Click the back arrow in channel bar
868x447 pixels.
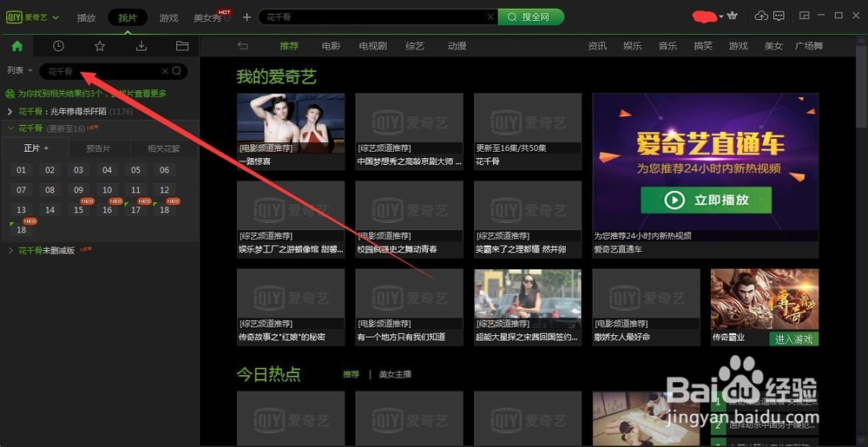[x=242, y=46]
